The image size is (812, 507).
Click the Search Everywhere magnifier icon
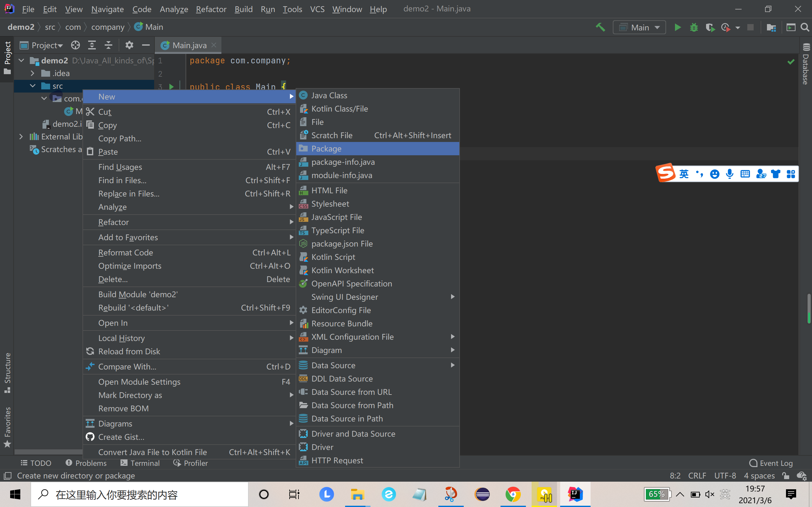point(805,28)
